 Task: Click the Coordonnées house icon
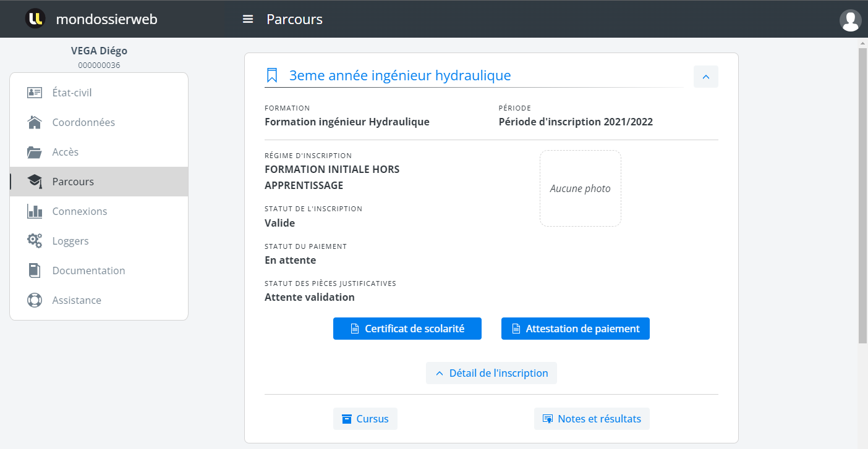coord(35,122)
